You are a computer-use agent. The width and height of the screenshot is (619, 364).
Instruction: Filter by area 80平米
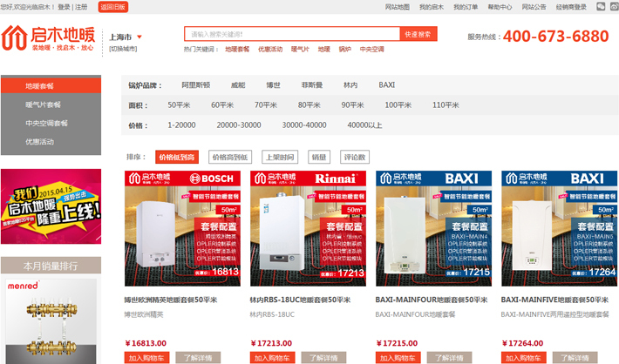(x=309, y=105)
